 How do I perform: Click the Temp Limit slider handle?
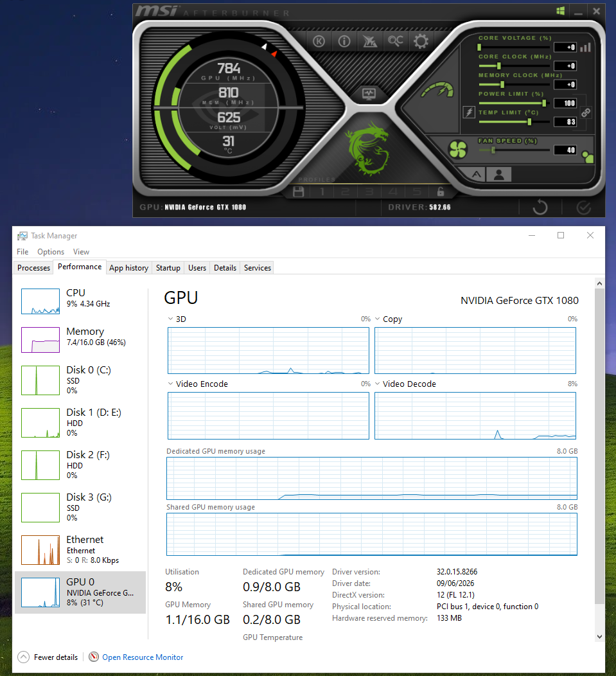click(x=529, y=121)
